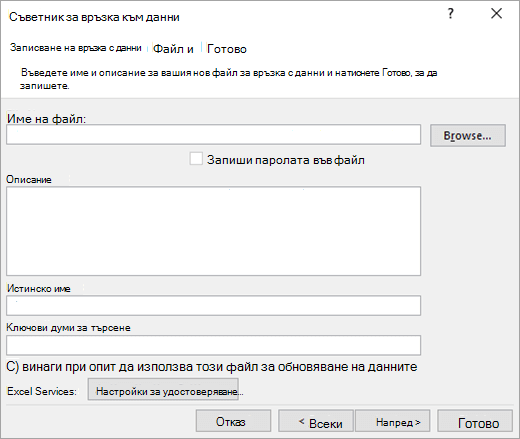This screenshot has height=439, width=520.
Task: Click the Описание label
Action: [29, 180]
